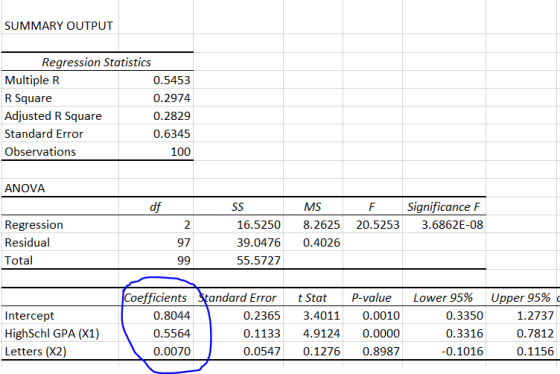Screen dimensions: 560x374
Task: Select the SUMMARY OUTPUT cell
Action: 59,26
